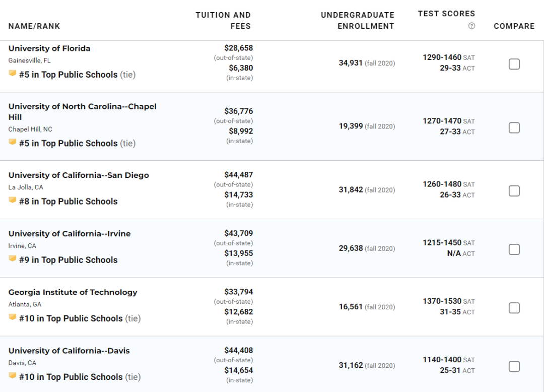Check the compare box for University of Florida
The width and height of the screenshot is (544, 392).
click(x=514, y=64)
